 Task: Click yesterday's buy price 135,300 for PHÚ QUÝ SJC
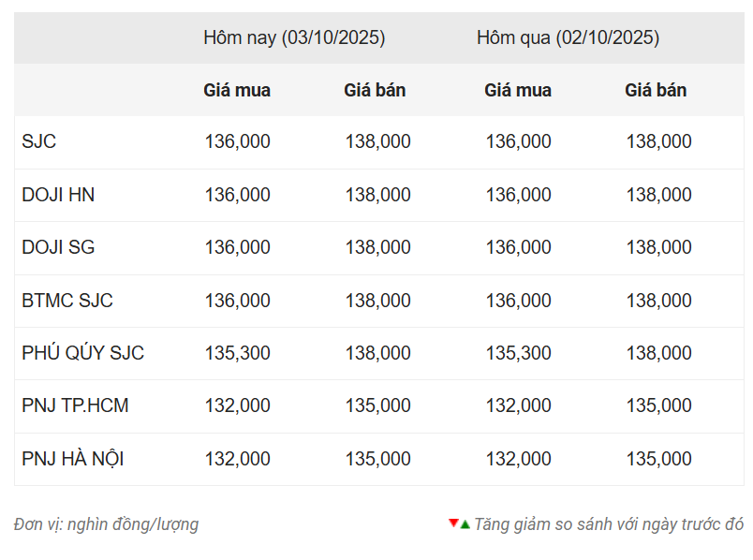(518, 353)
